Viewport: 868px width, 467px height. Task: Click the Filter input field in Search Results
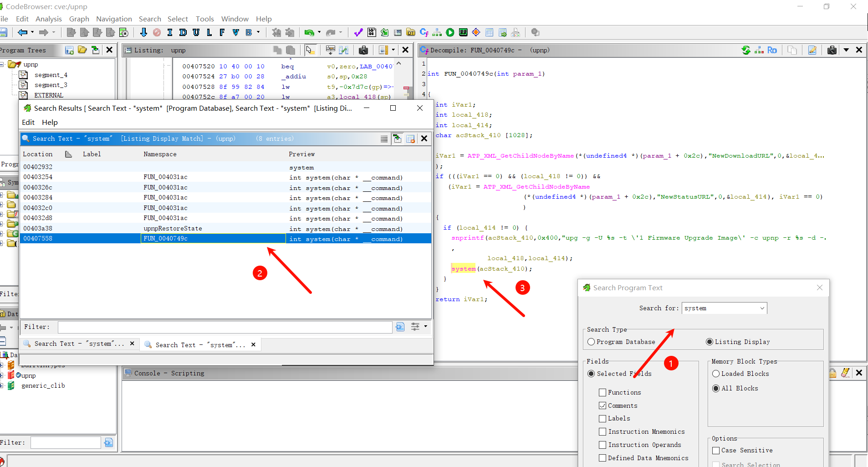coord(225,327)
